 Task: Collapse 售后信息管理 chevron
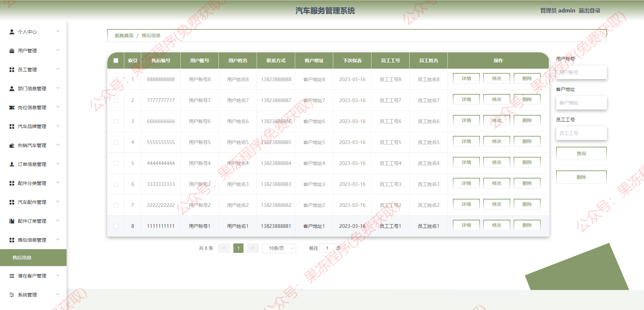(x=58, y=240)
